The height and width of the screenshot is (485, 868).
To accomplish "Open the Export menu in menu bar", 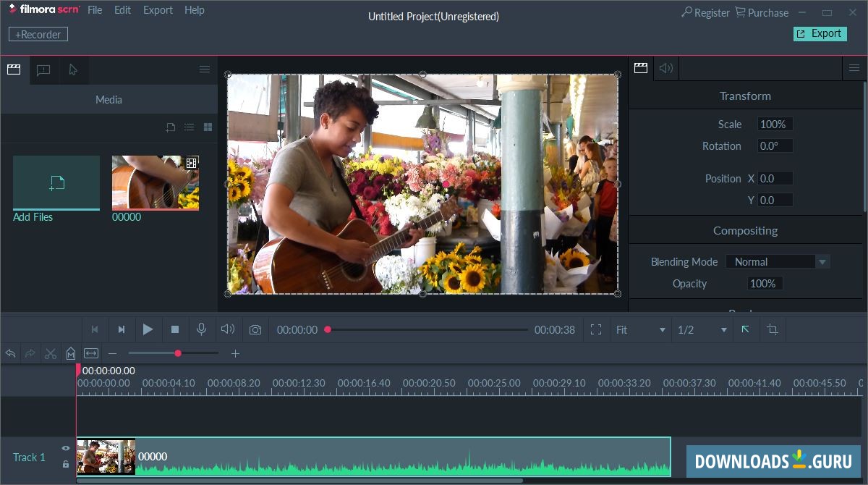I will click(x=158, y=10).
